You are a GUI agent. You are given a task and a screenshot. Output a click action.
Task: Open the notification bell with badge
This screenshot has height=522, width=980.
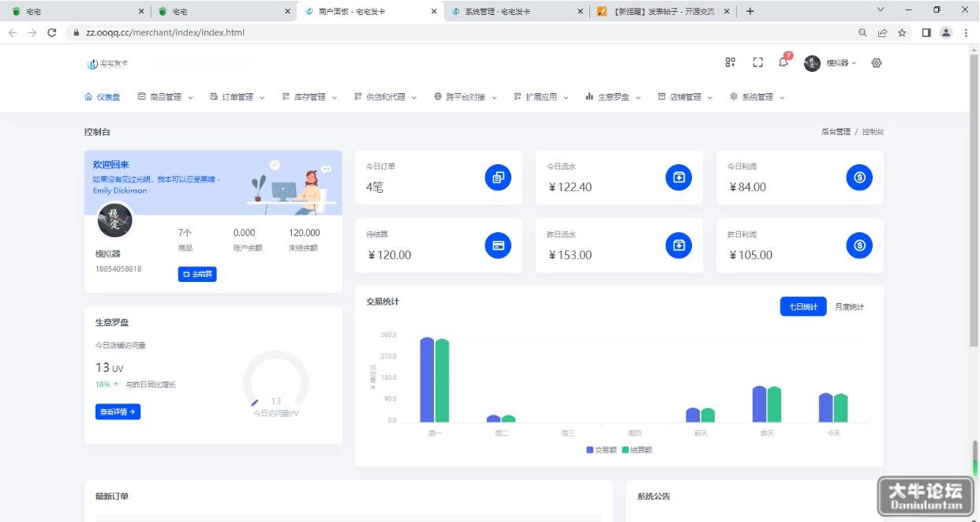[784, 62]
